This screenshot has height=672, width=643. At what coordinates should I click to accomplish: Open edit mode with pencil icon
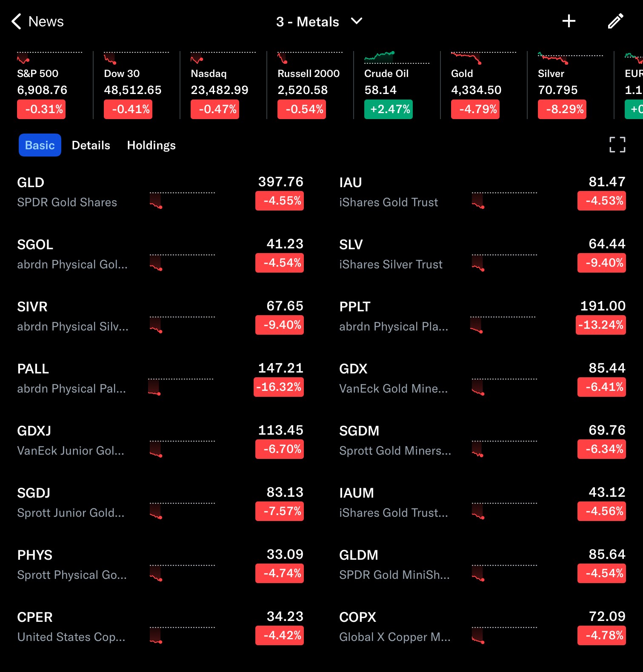615,21
